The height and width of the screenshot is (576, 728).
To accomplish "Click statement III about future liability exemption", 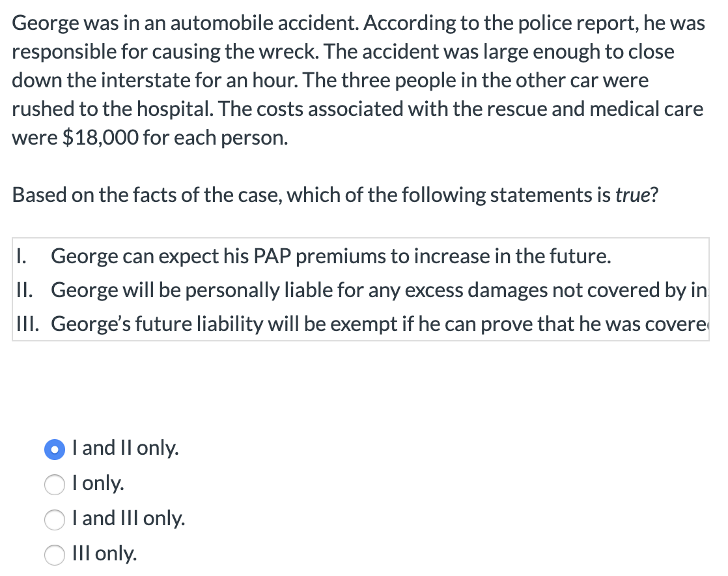I will [x=365, y=324].
